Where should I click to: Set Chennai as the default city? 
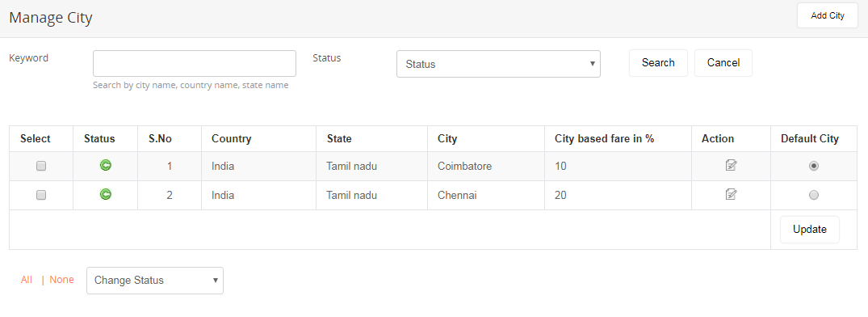pyautogui.click(x=813, y=195)
